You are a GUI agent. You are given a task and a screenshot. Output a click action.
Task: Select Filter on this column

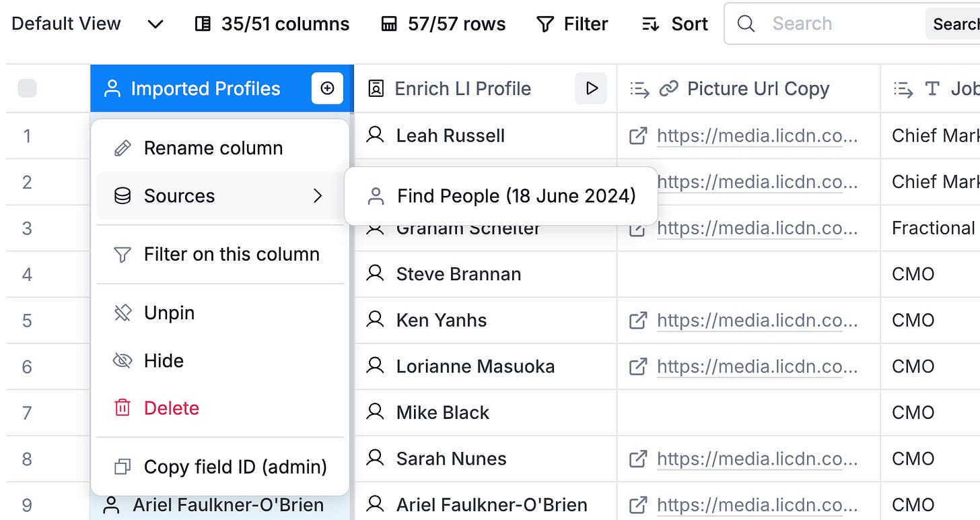[x=232, y=254]
